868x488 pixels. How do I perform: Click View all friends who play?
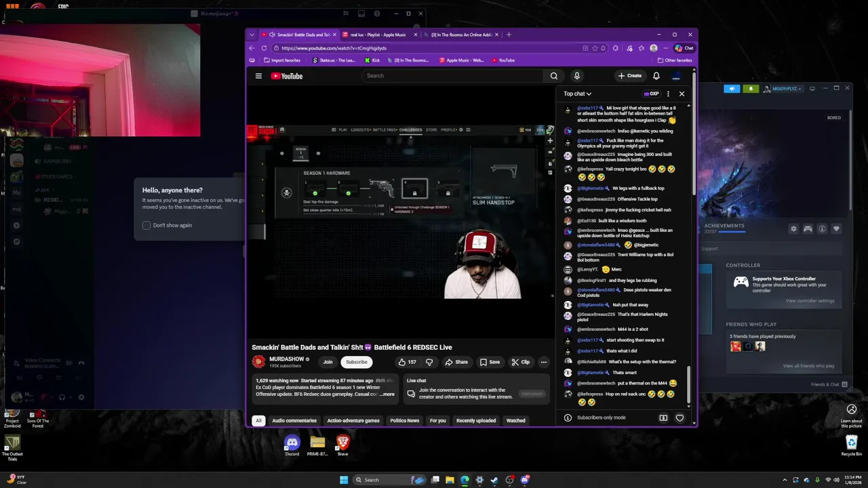pyautogui.click(x=809, y=366)
